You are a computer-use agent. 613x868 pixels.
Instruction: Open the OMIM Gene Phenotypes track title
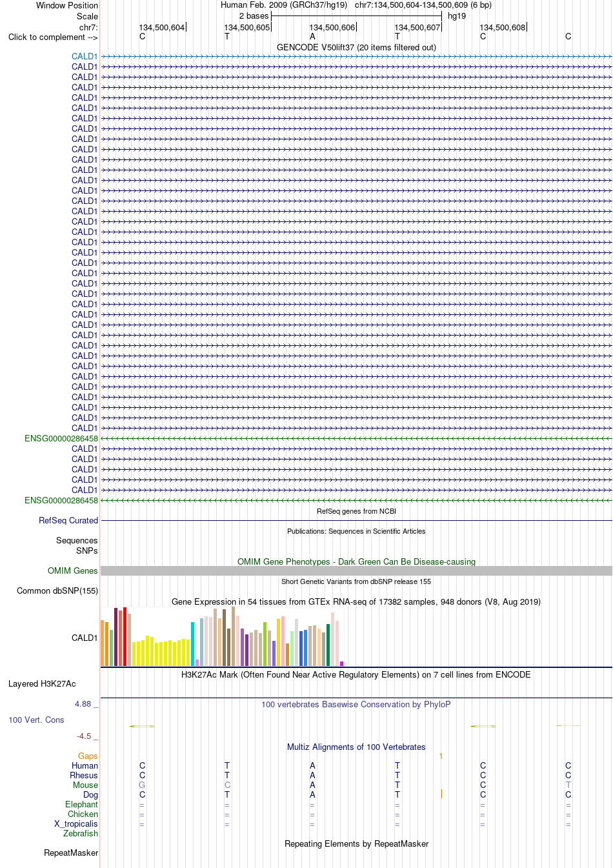click(x=356, y=562)
